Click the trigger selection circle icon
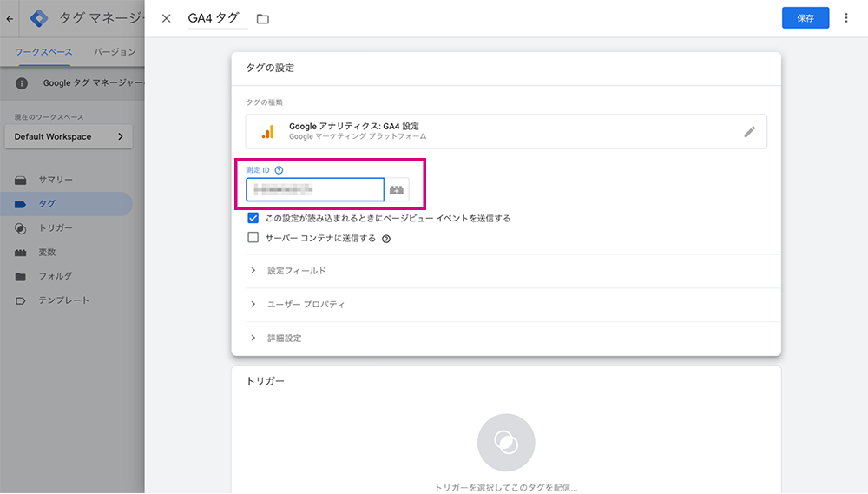 (x=506, y=442)
